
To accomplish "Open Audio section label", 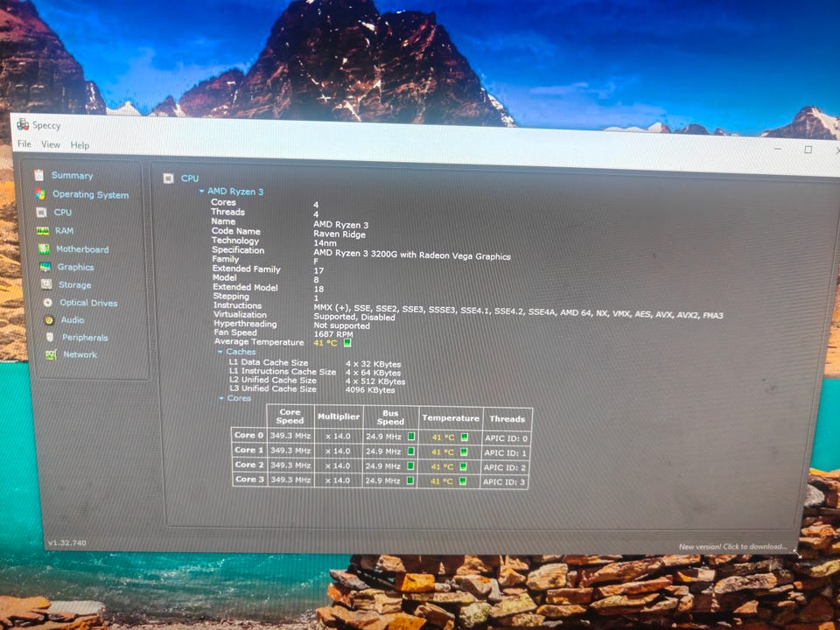I will pos(73,320).
